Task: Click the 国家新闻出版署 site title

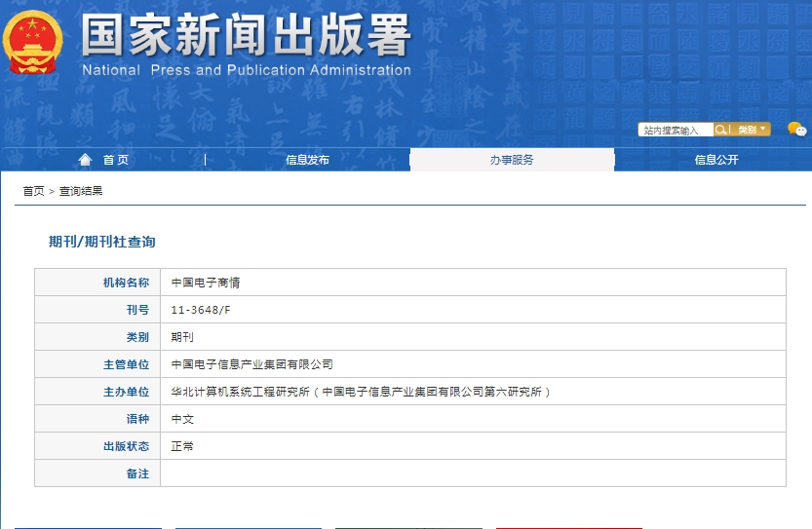Action: point(246,37)
